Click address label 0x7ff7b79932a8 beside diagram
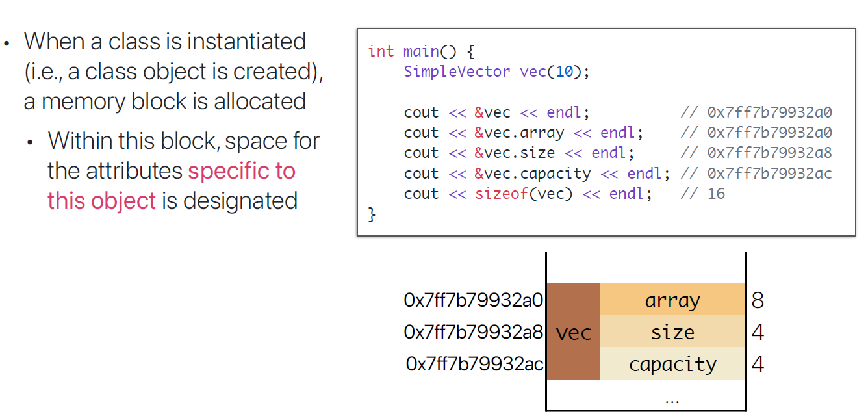 pos(474,332)
